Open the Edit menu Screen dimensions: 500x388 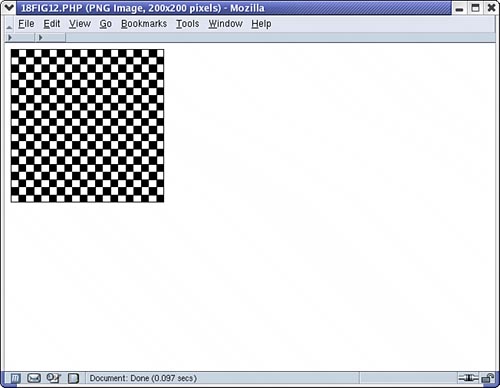coord(52,24)
